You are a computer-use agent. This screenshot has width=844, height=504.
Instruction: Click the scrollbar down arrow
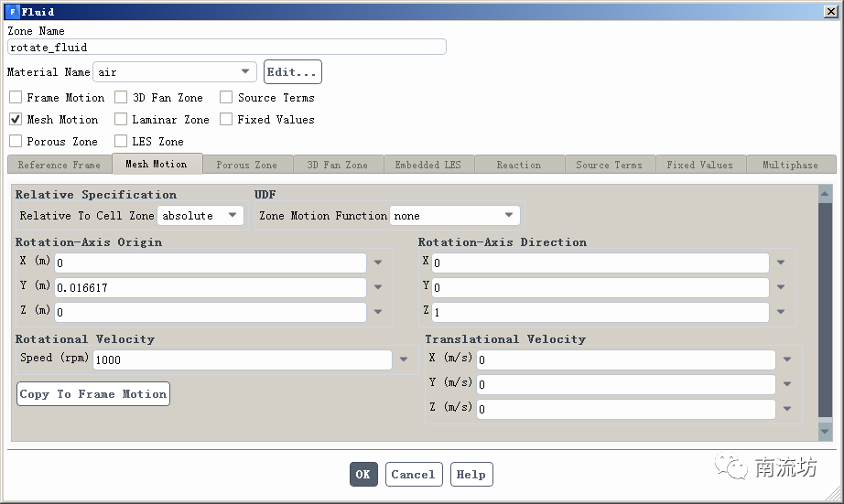tap(825, 431)
